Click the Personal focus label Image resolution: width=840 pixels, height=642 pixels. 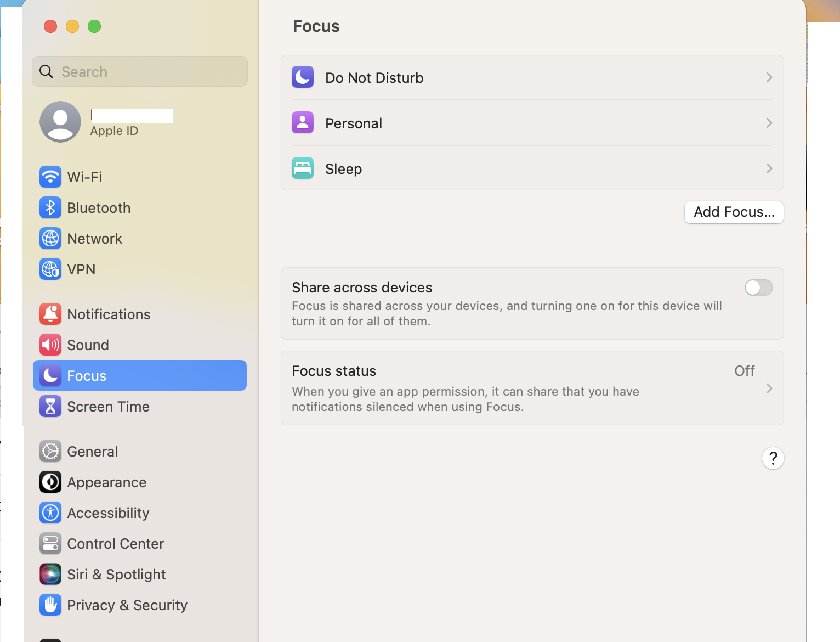354,123
